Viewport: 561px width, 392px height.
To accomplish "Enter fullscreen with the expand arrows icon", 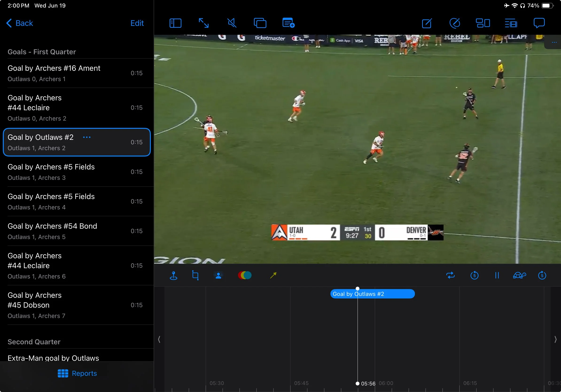I will tap(203, 23).
